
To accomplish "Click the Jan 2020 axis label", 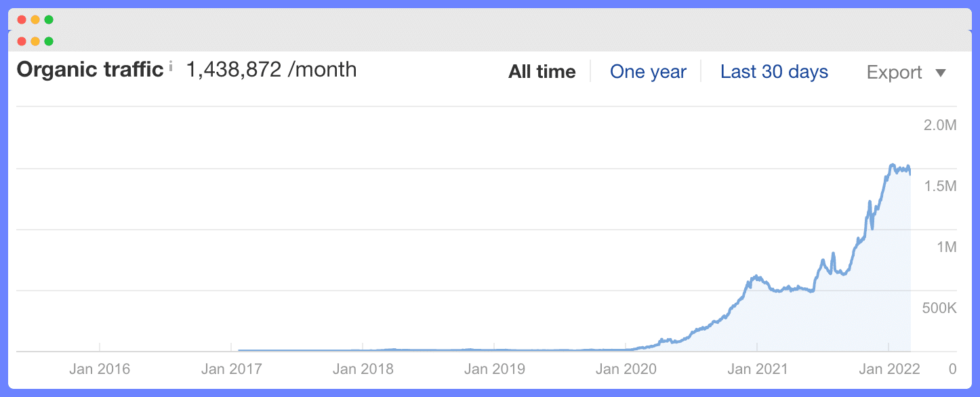I will tap(626, 369).
